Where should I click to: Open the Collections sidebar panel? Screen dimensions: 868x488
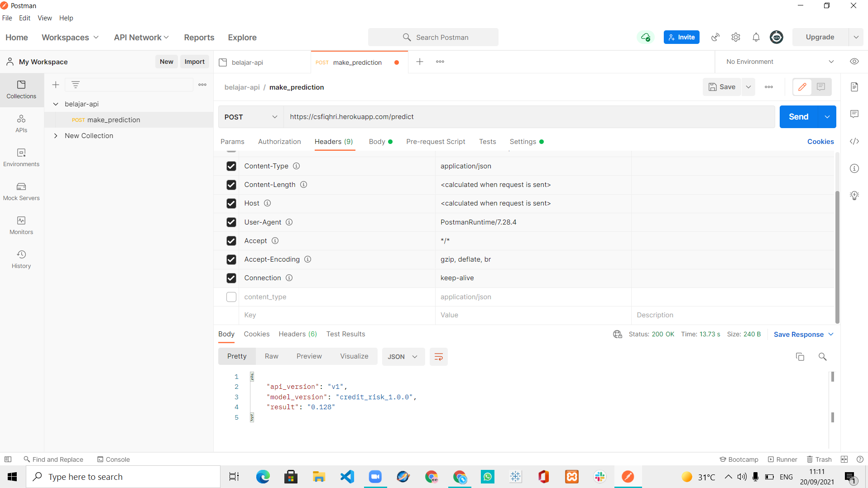(x=21, y=90)
